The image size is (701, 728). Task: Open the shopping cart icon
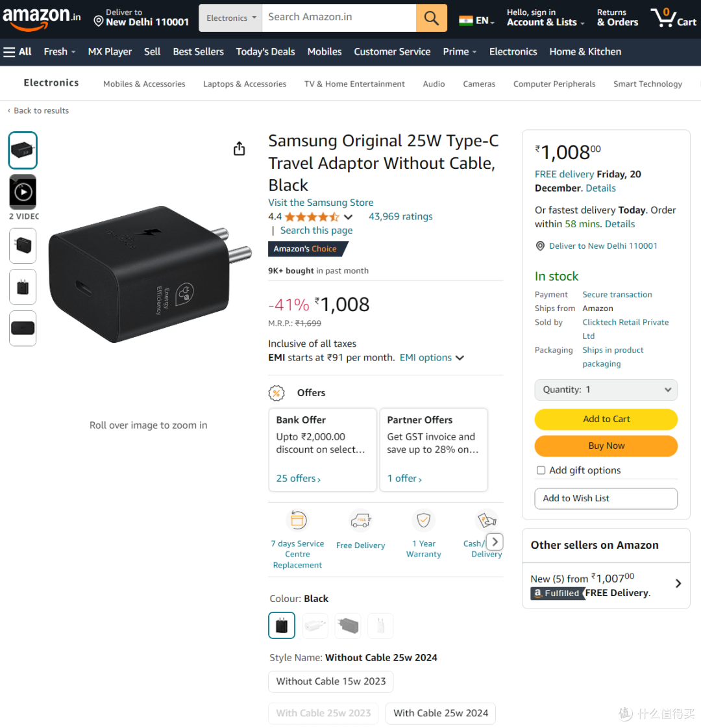(674, 18)
